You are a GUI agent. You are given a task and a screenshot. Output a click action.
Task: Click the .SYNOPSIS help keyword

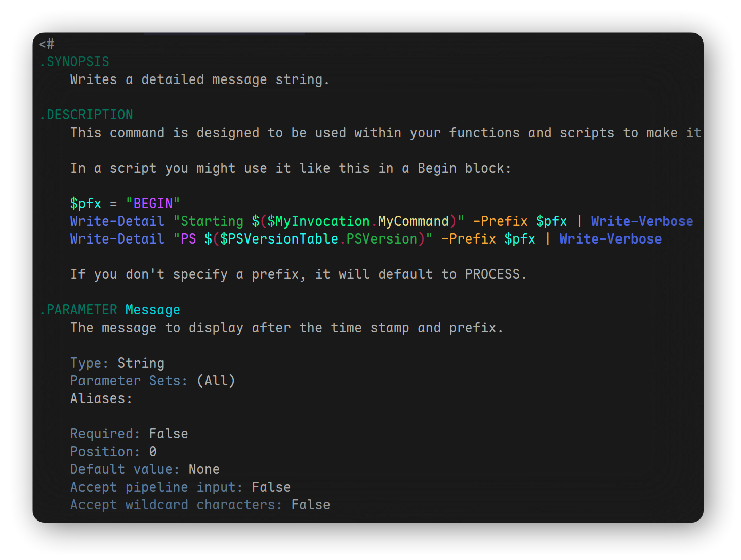(74, 62)
